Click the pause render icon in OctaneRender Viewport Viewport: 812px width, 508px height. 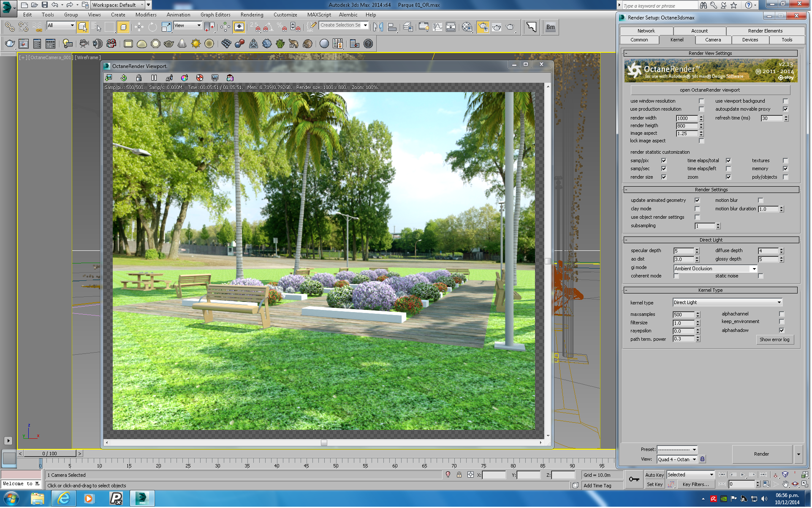point(154,78)
